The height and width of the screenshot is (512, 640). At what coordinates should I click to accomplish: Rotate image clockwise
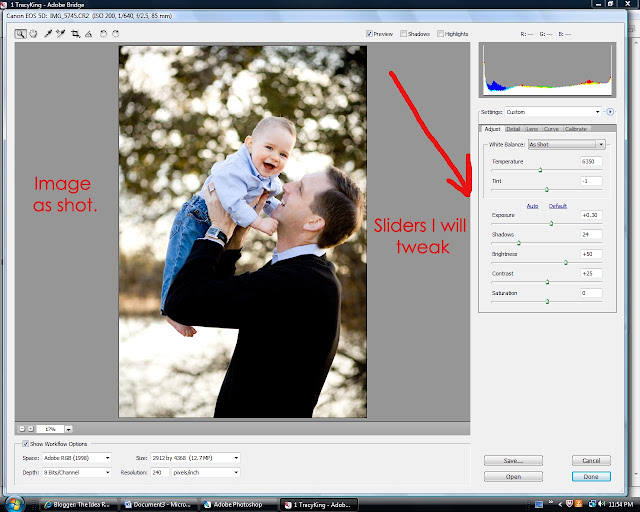(116, 34)
